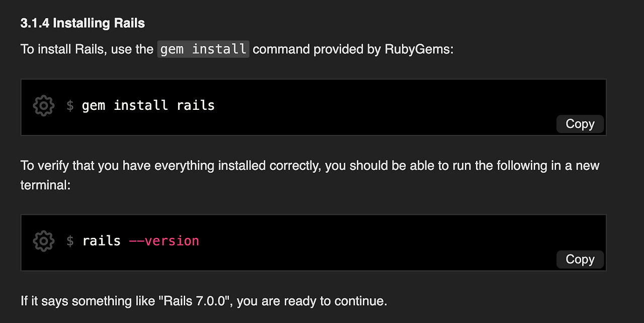This screenshot has width=644, height=323.
Task: Click the gear icon beside gem install rails
Action: pyautogui.click(x=44, y=106)
